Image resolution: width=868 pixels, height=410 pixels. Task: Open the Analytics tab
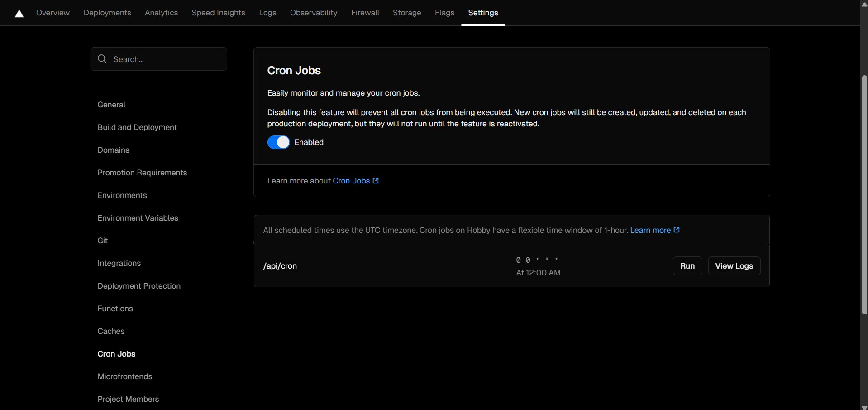[161, 13]
